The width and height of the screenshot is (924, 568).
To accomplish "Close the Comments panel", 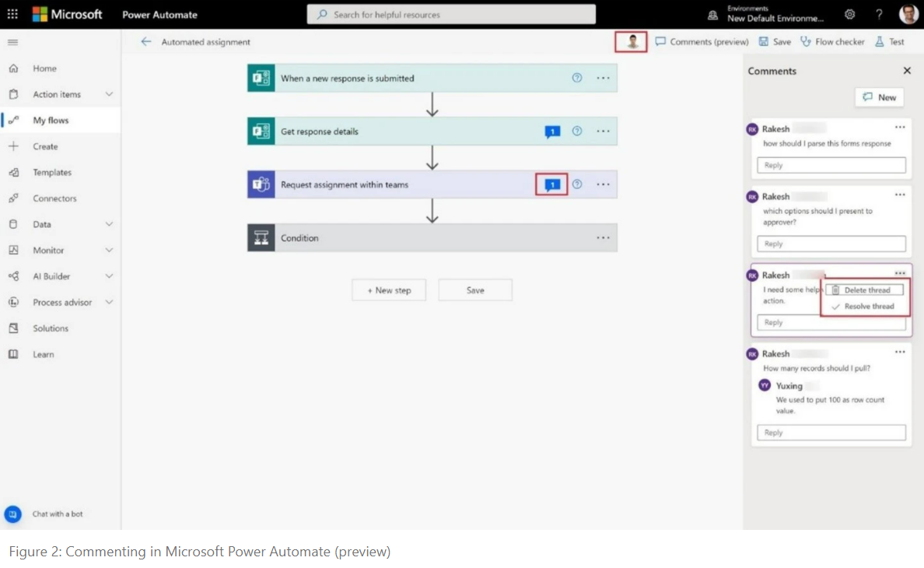I will coord(907,71).
